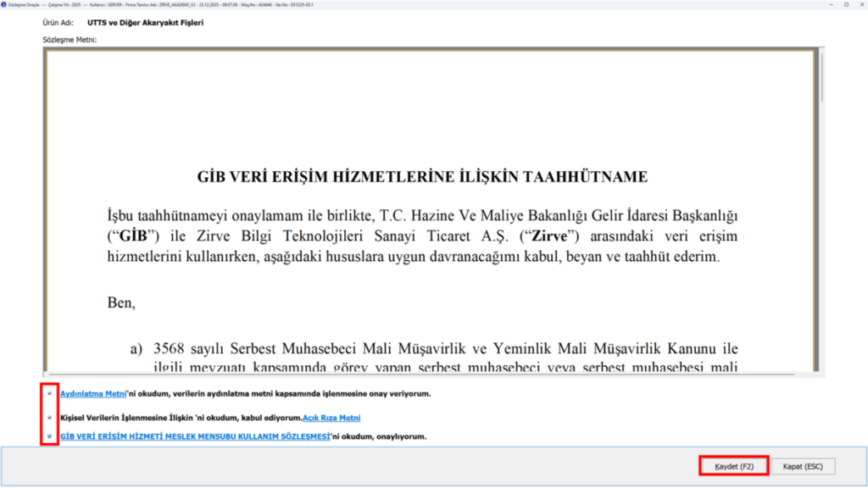This screenshot has height=488, width=868.
Task: Click the Kaydet (F2) button
Action: [734, 467]
